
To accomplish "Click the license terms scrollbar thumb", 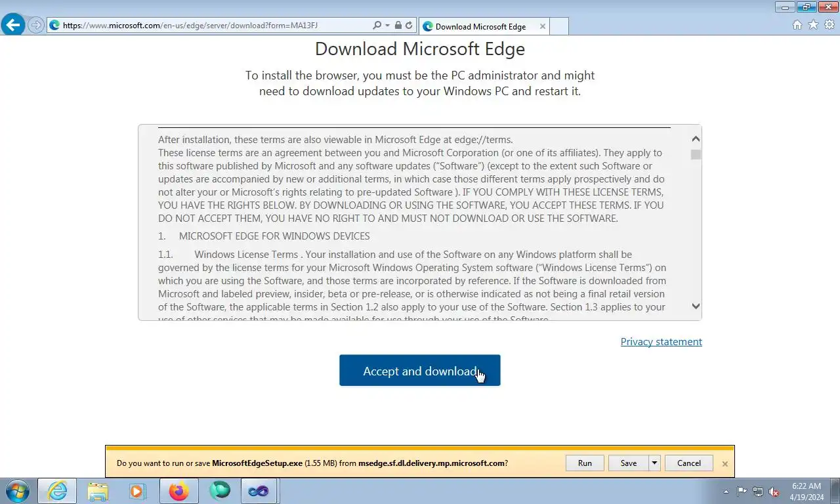I will click(696, 155).
